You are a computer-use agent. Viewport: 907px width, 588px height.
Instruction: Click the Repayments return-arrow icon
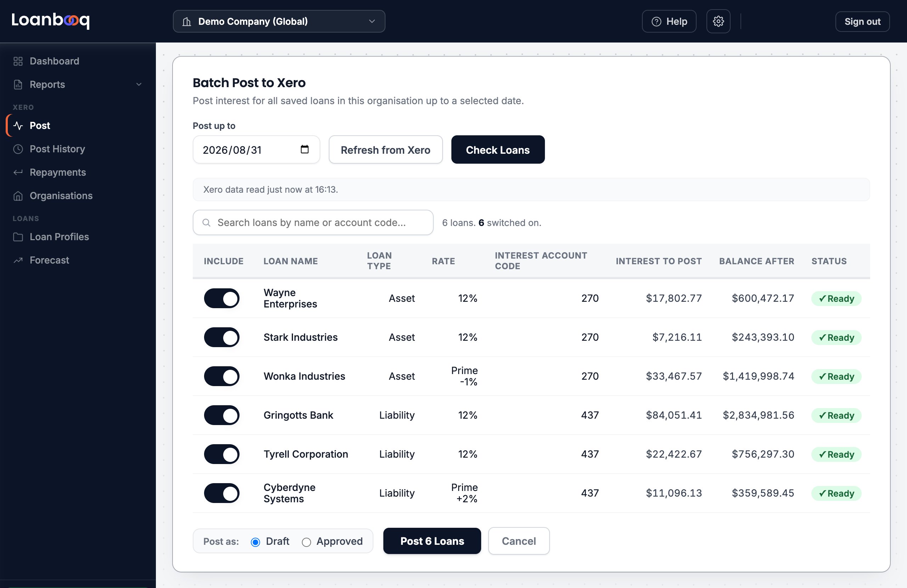18,172
